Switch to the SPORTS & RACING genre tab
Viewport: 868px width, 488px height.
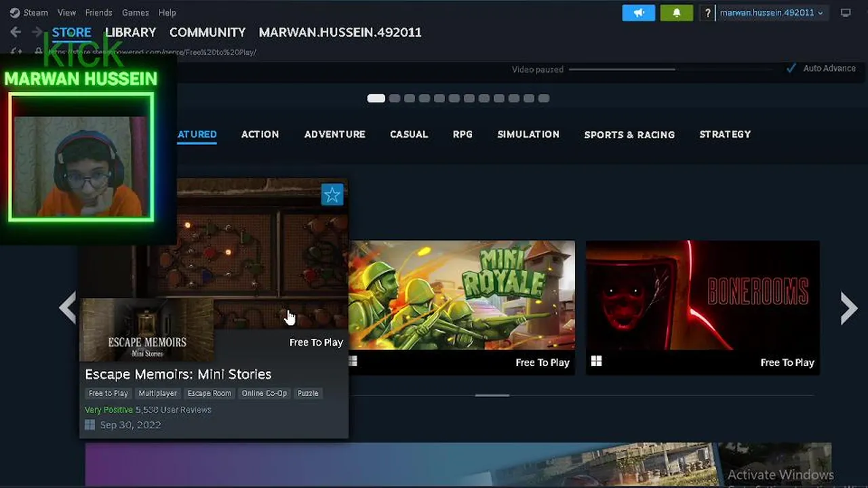629,134
